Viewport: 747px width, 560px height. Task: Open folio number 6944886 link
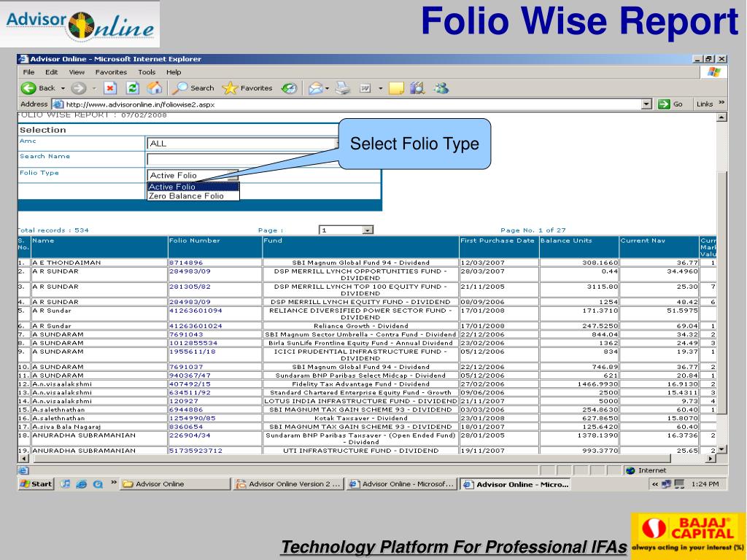[186, 410]
